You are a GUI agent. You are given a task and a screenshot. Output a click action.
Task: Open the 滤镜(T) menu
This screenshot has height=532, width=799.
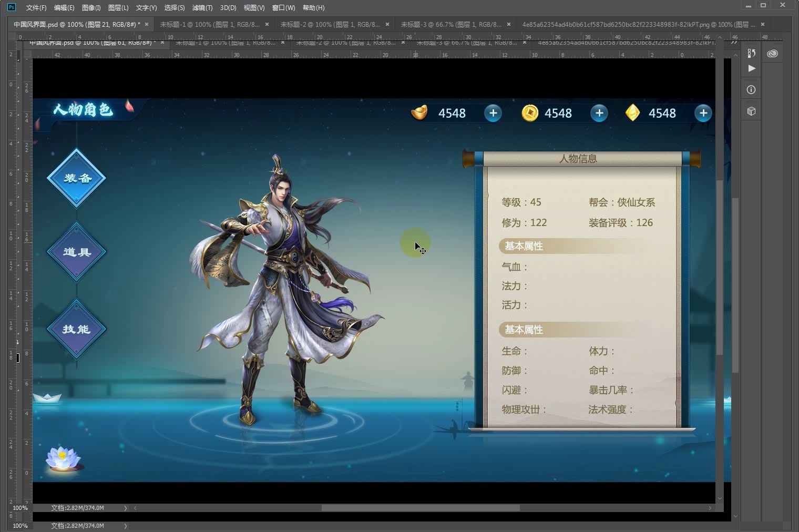[x=202, y=7]
